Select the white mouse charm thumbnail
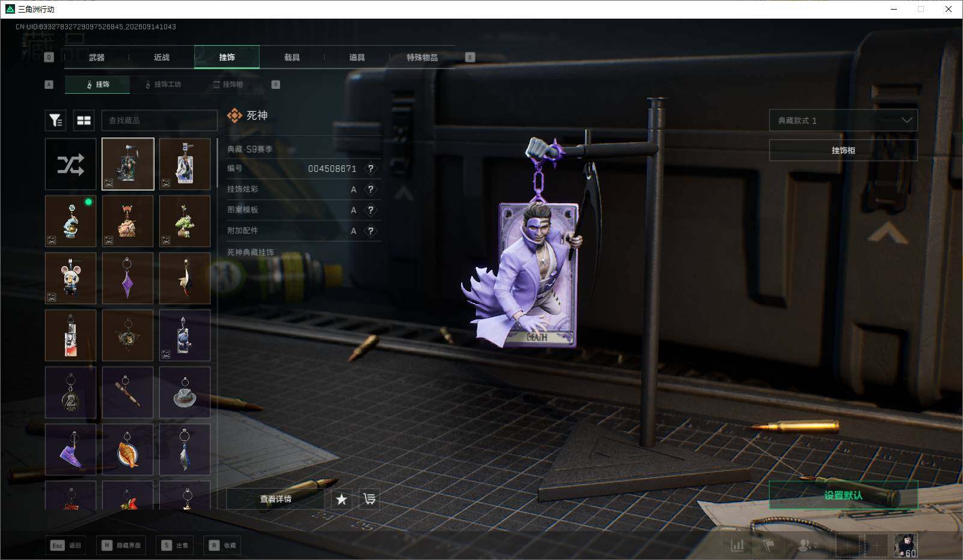 [x=70, y=278]
